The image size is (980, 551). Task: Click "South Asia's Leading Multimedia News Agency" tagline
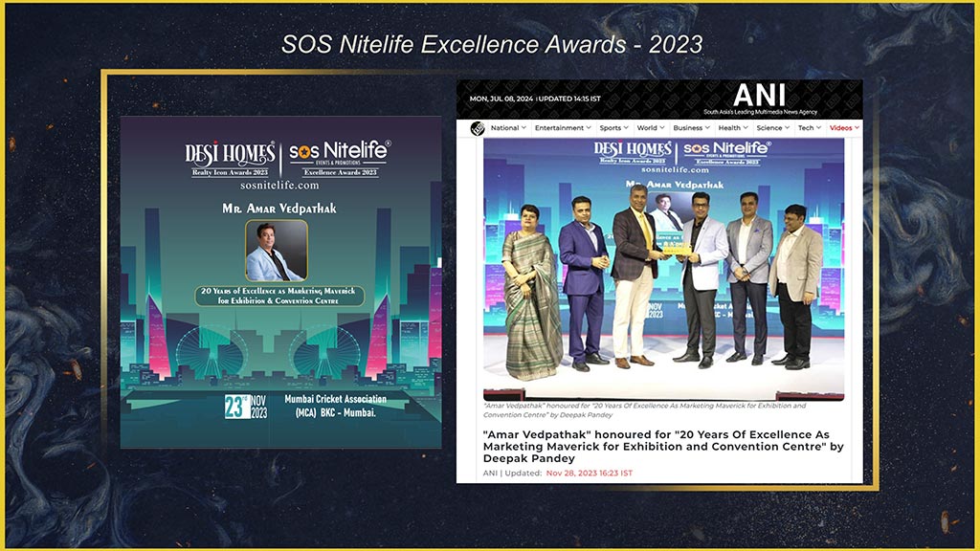coord(760,112)
